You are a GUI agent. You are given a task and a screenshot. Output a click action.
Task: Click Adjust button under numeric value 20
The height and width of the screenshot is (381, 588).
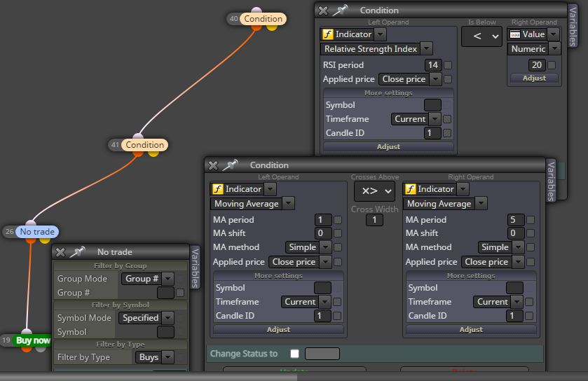tap(534, 78)
